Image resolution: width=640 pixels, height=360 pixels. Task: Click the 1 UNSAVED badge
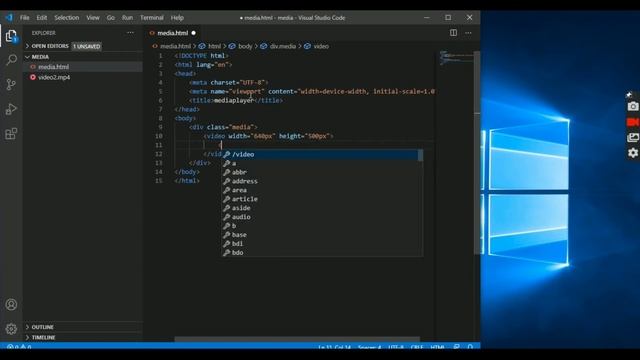click(87, 46)
